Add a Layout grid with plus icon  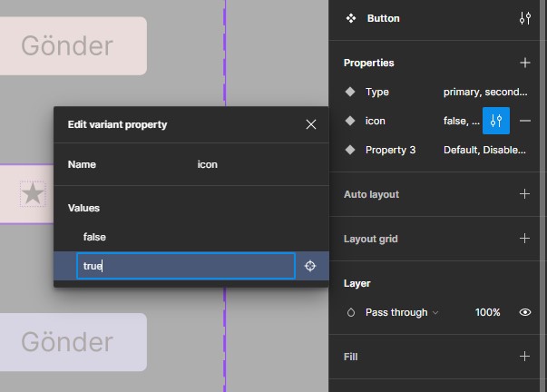point(524,239)
